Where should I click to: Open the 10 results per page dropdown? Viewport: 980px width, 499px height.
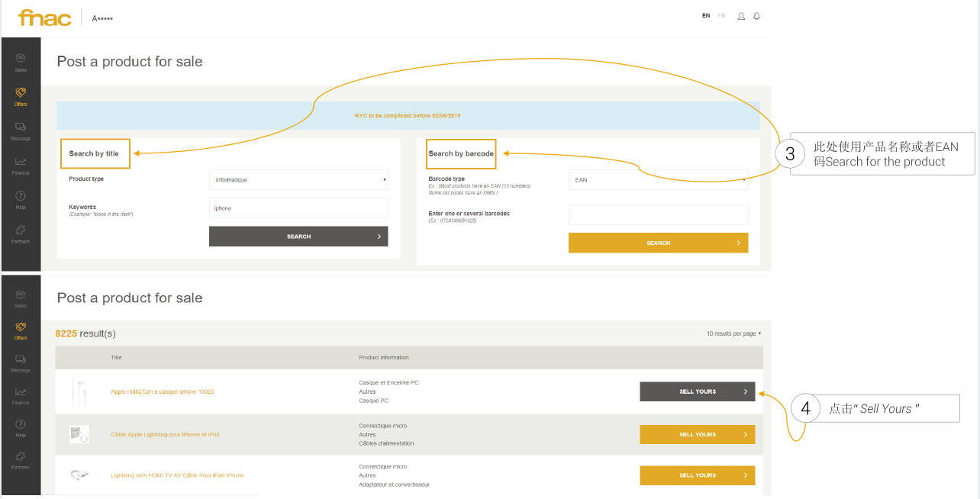pyautogui.click(x=733, y=333)
